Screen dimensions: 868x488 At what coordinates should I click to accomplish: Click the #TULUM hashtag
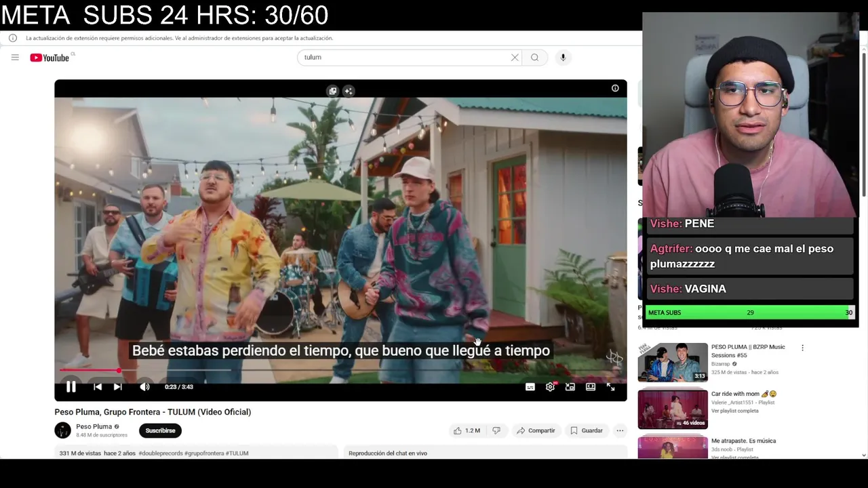tap(237, 453)
